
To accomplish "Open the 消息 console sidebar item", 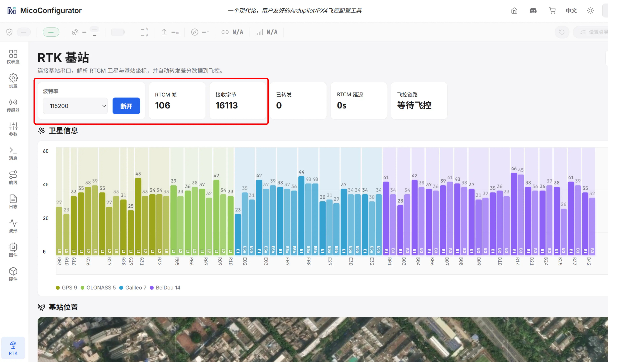I will tap(13, 153).
